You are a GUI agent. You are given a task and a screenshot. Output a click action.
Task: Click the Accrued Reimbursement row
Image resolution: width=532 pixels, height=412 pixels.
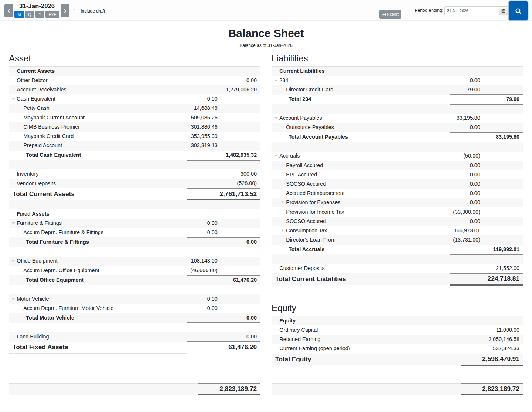(397, 193)
